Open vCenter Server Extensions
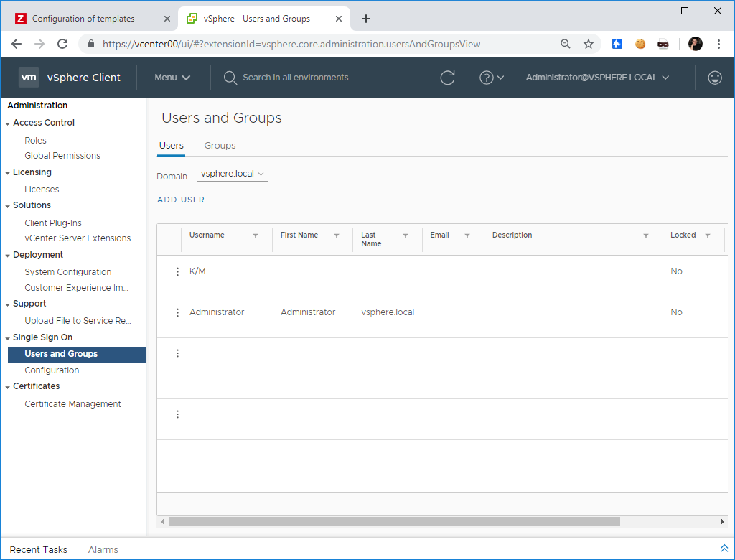735x560 pixels. coord(78,238)
